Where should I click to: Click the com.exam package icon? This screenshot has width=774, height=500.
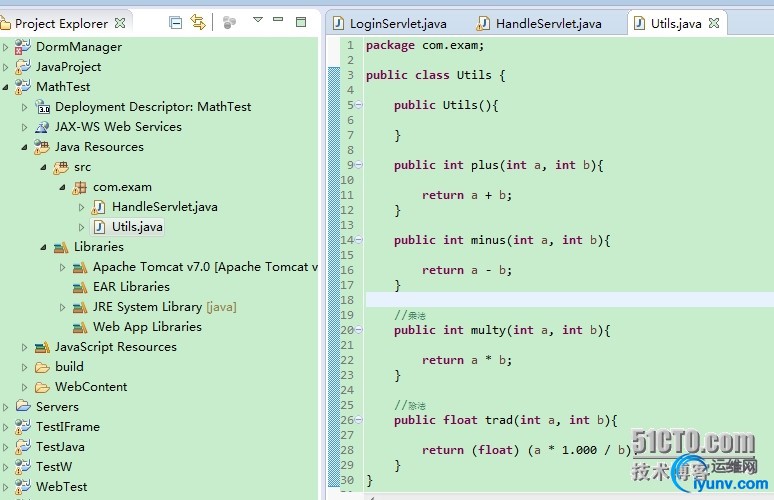79,188
